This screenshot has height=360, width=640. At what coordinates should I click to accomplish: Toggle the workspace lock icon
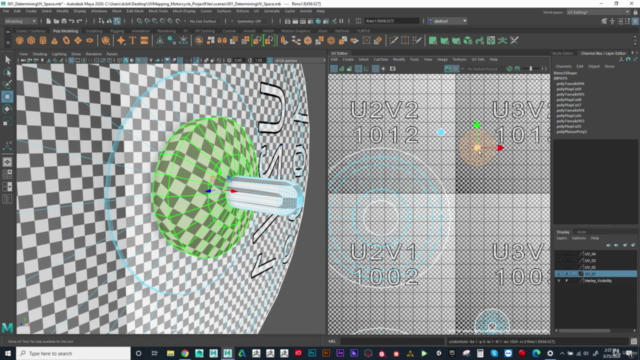coord(635,12)
